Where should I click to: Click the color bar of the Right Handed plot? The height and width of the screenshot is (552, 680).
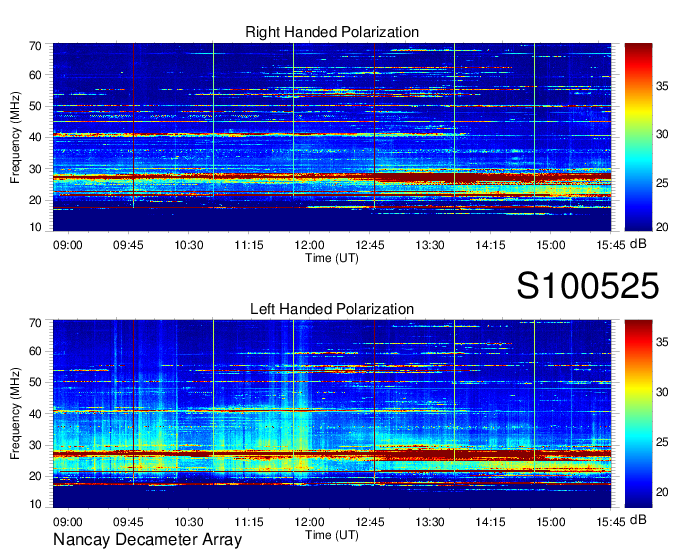[x=638, y=137]
